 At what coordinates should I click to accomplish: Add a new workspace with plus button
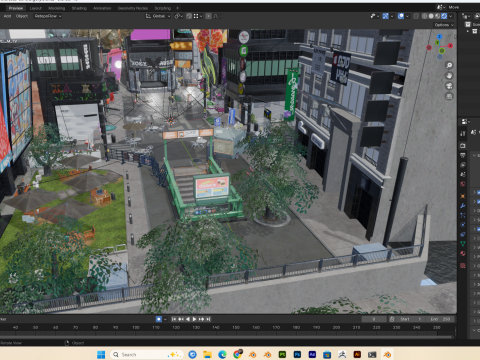point(178,8)
